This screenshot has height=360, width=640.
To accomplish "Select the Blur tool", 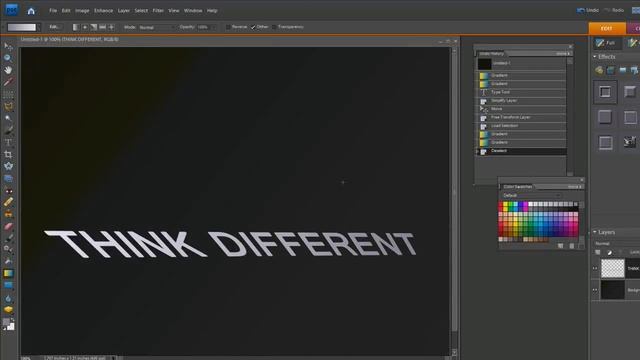I will [x=8, y=298].
